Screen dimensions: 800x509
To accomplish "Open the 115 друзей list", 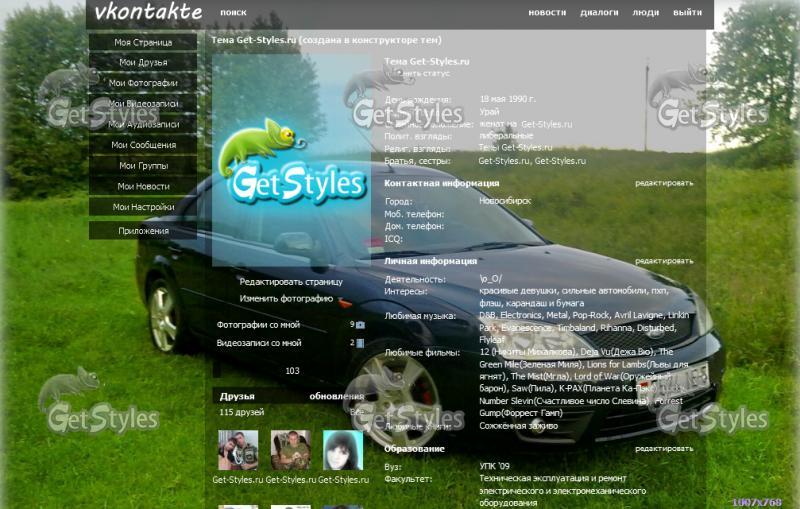I will (241, 412).
